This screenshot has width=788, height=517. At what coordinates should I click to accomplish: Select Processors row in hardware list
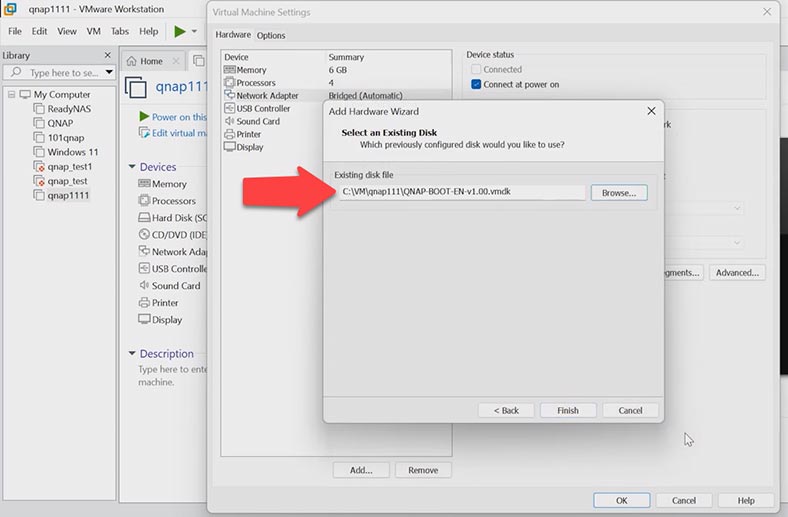point(336,82)
